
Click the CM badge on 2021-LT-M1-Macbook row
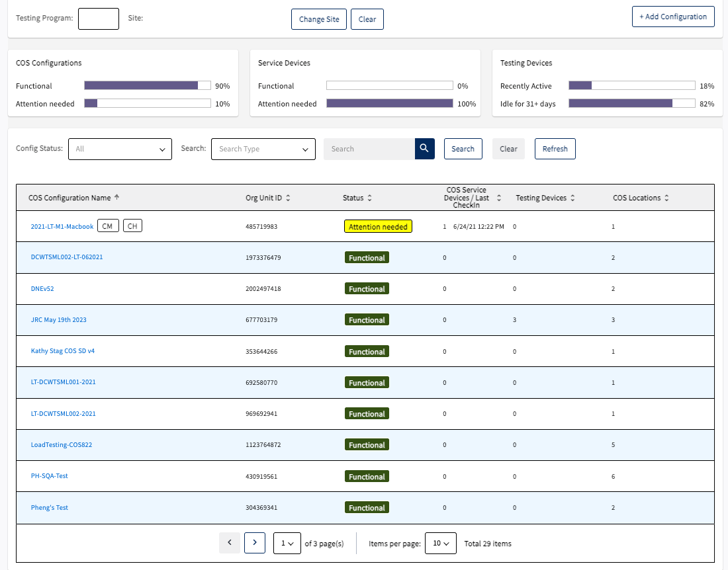coord(108,225)
